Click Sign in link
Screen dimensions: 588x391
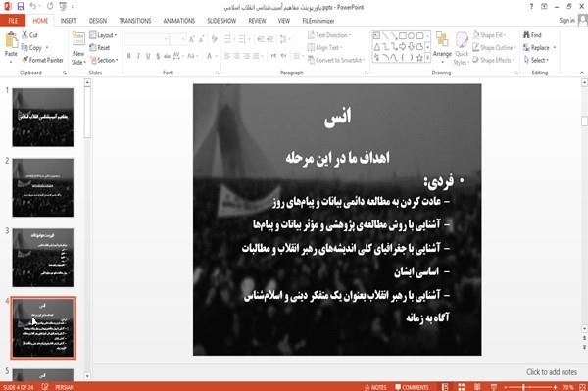[x=566, y=21]
